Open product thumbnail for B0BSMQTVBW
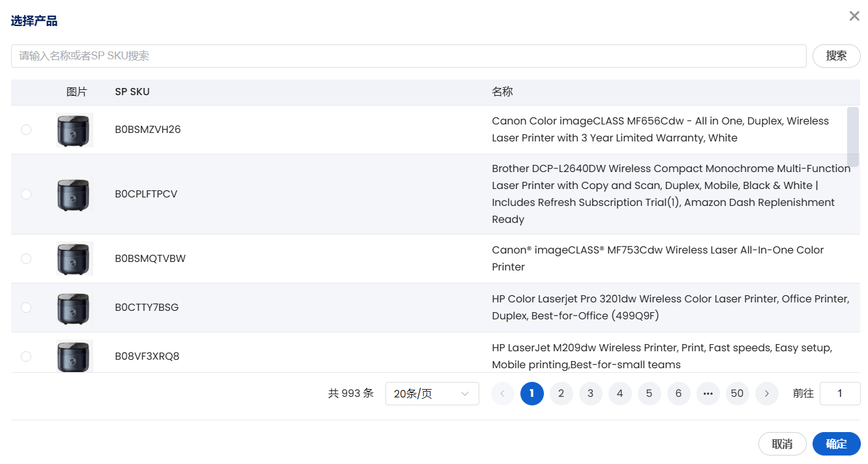The width and height of the screenshot is (868, 464). pos(74,259)
